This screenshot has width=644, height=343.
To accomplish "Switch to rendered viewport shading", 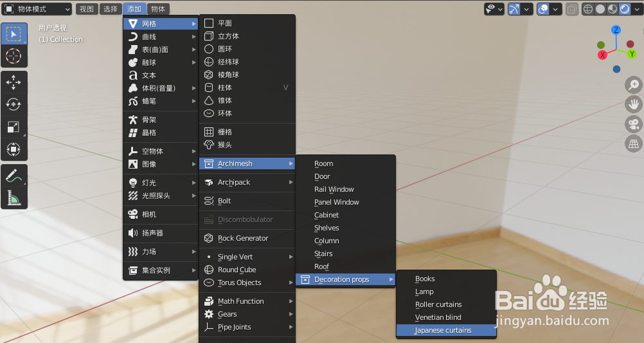I will click(625, 9).
